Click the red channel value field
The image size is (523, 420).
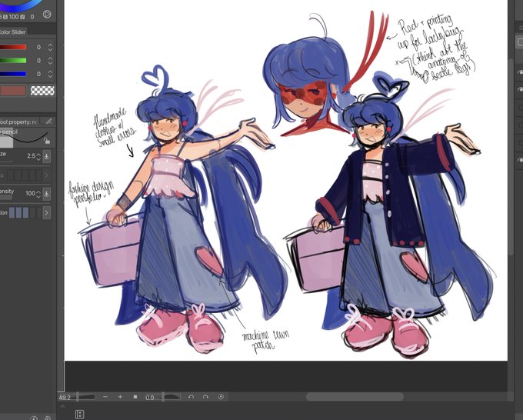click(38, 47)
